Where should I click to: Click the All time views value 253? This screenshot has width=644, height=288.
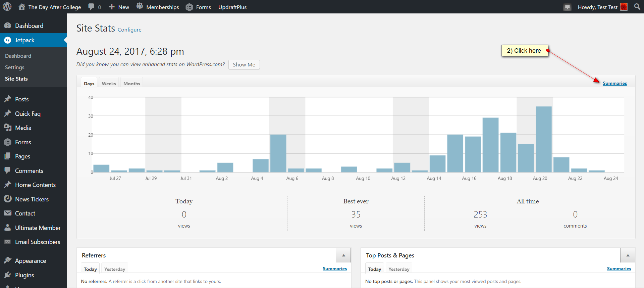click(480, 214)
